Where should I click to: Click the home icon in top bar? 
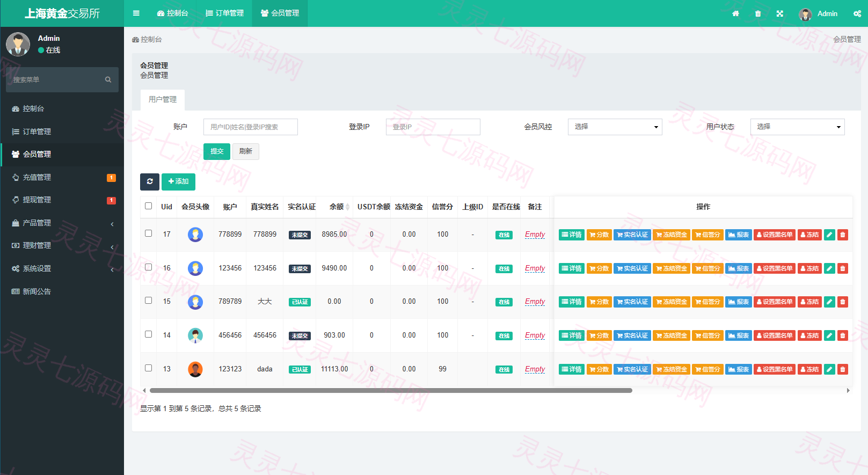(735, 13)
